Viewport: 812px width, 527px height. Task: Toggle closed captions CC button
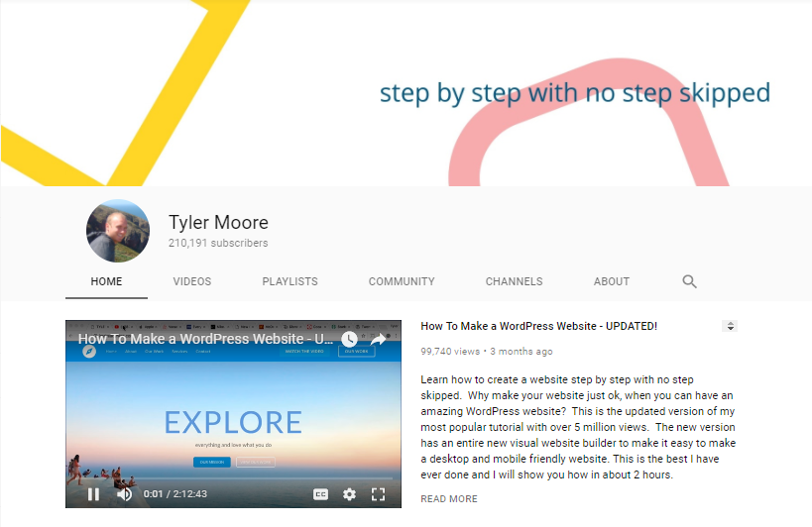(320, 494)
